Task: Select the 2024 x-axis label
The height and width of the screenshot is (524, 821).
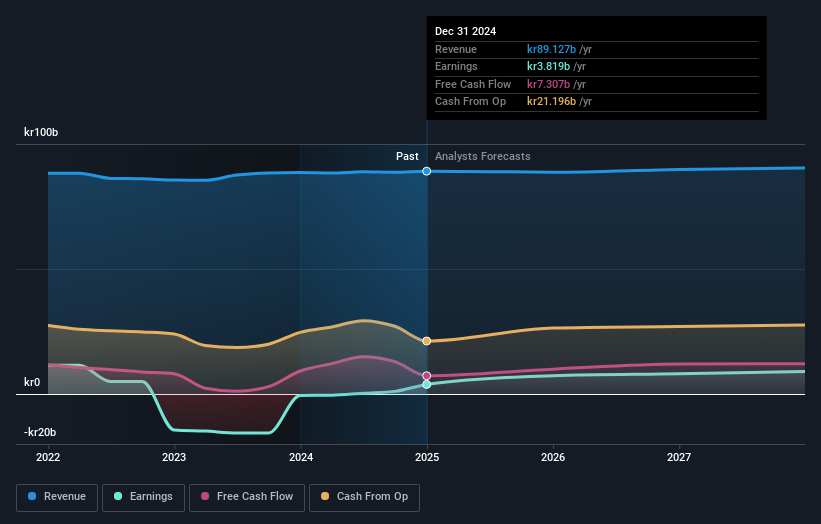Action: click(x=301, y=457)
